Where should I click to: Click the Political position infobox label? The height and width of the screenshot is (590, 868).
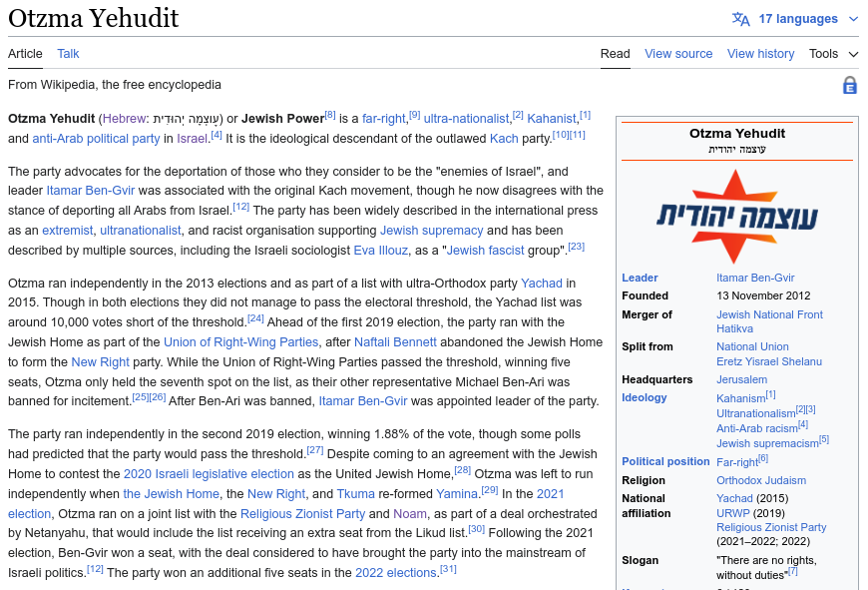pos(665,461)
